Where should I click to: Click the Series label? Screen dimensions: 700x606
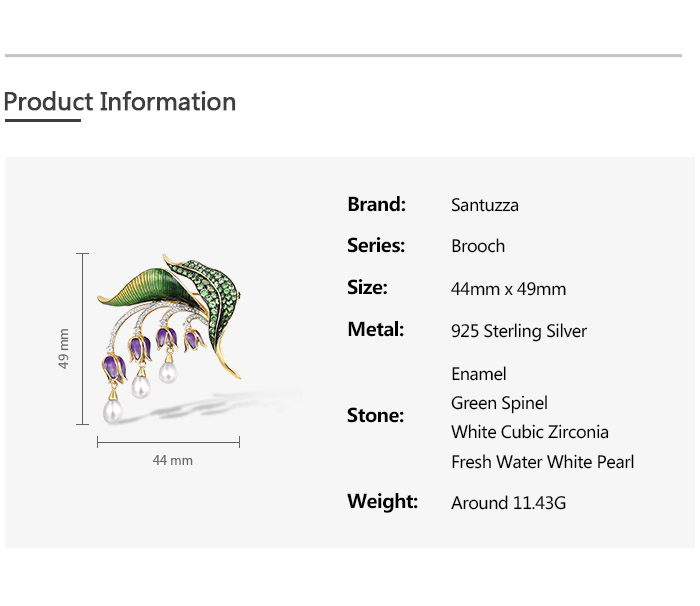tap(376, 245)
